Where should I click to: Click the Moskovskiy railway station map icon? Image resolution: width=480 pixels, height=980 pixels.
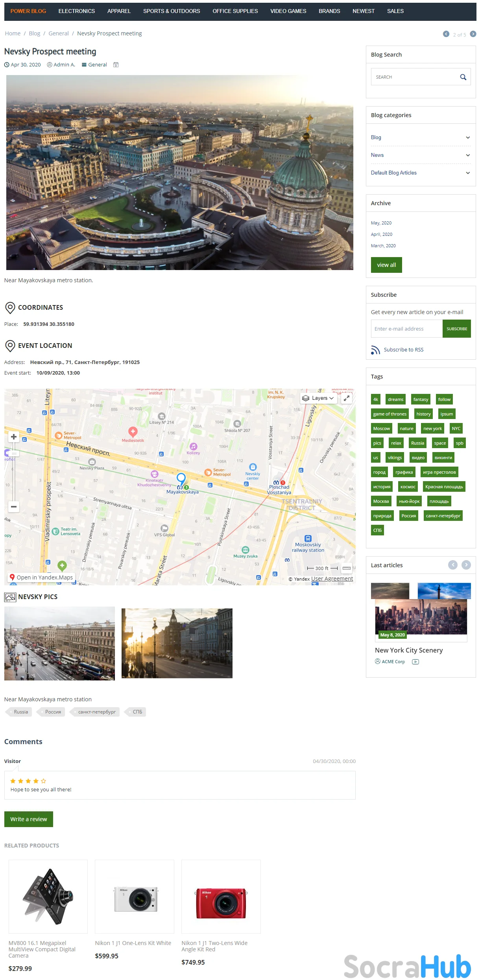308,539
